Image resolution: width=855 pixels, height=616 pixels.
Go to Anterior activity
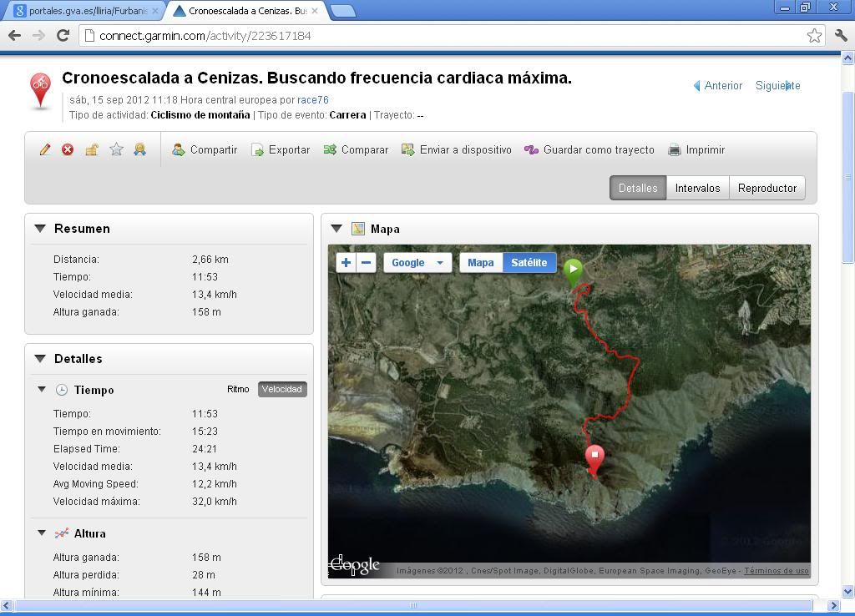tap(717, 86)
